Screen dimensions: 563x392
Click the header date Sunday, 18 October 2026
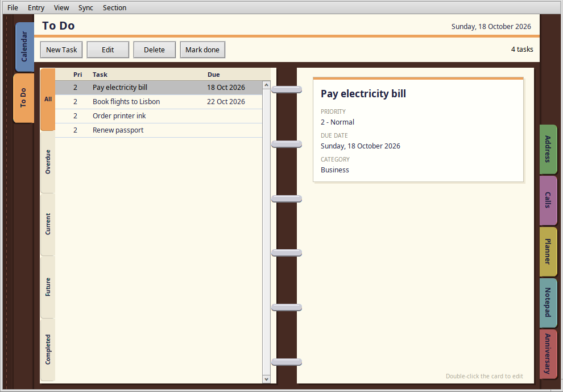491,27
